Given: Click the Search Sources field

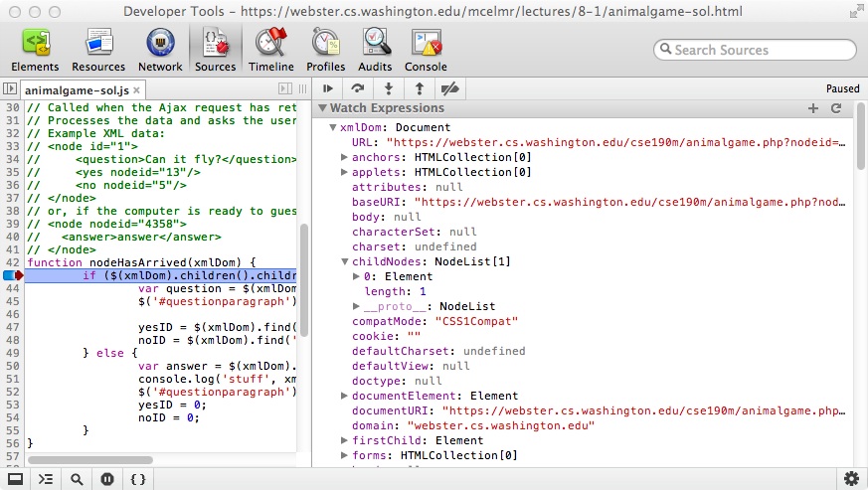Looking at the screenshot, I should (x=755, y=50).
